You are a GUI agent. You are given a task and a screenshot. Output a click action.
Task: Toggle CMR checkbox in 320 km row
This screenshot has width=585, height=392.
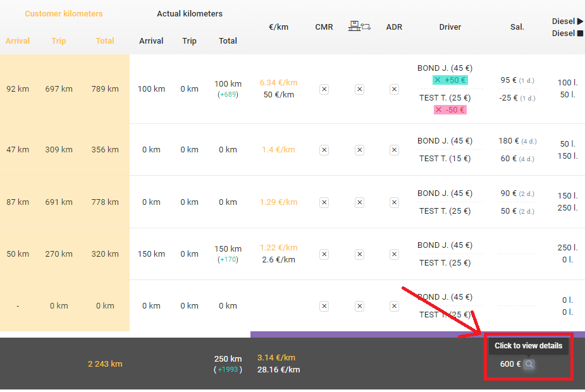(324, 254)
